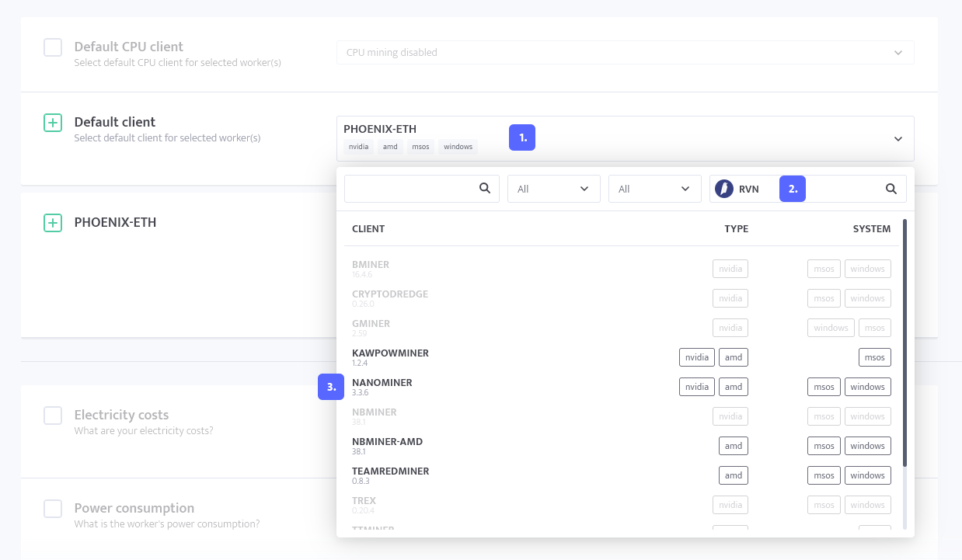
Task: Click the msos tag in the CRYPTODREDGE row
Action: [x=824, y=298]
